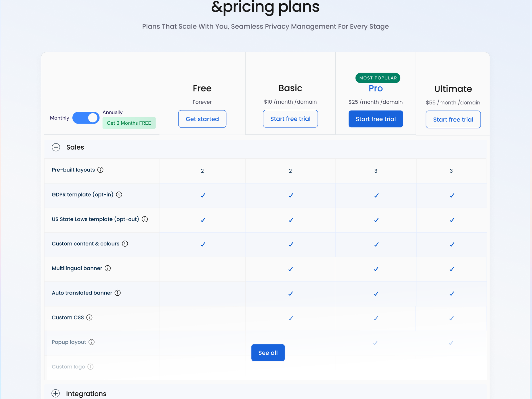Open the US State Laws template info icon

click(x=145, y=219)
